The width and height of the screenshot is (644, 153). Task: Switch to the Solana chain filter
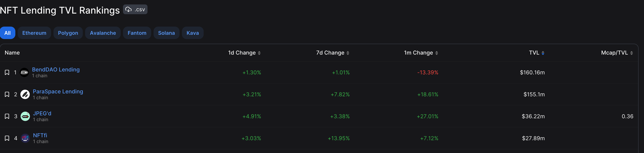166,33
